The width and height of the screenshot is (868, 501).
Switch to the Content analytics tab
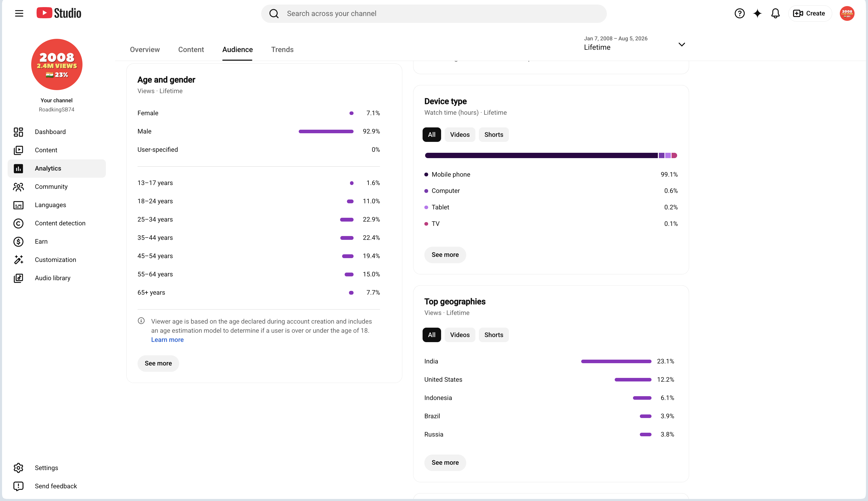(191, 49)
